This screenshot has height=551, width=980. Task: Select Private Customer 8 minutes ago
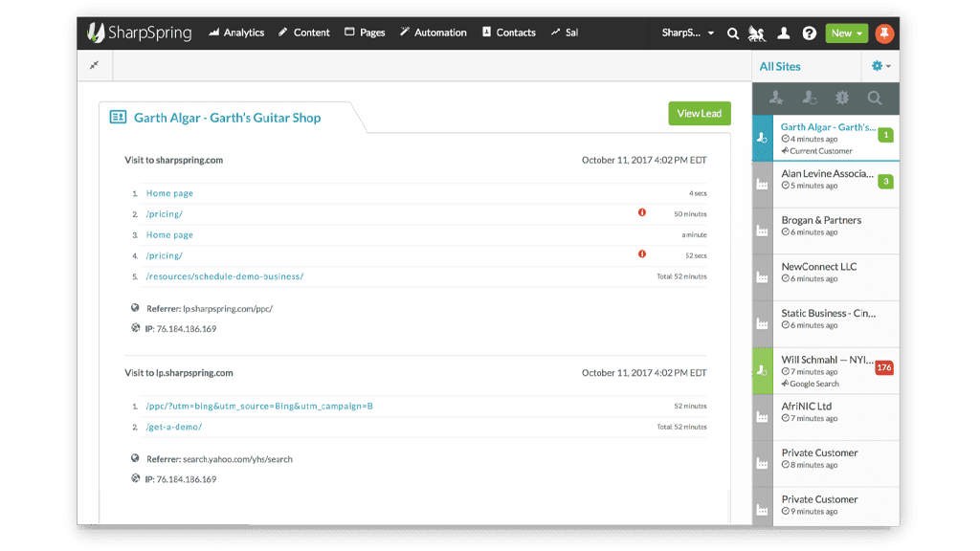[826, 464]
